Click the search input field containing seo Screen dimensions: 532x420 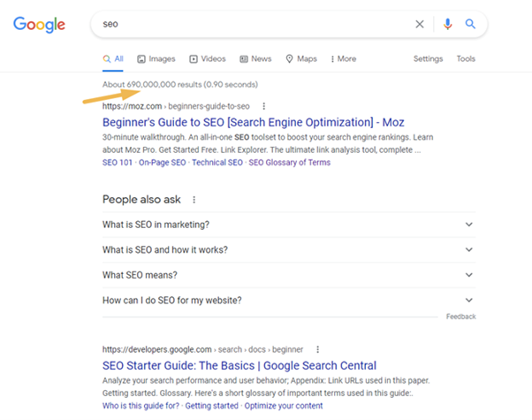[247, 24]
